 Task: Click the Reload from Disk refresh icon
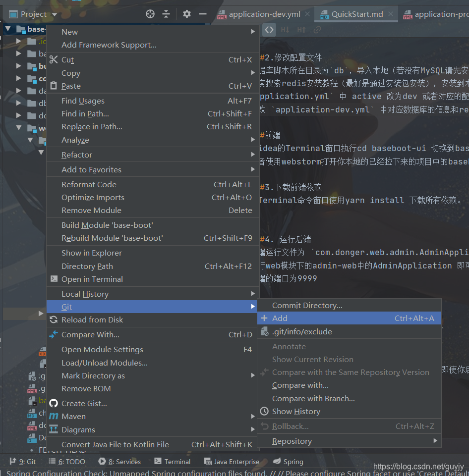pyautogui.click(x=54, y=319)
